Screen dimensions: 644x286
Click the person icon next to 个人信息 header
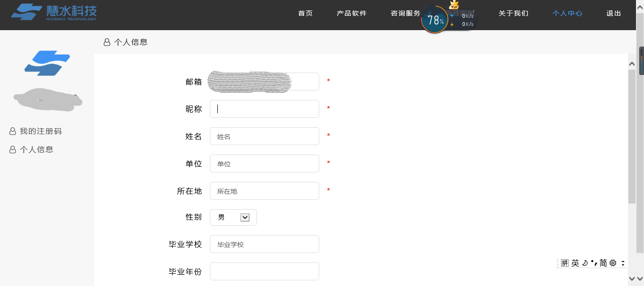tap(107, 42)
